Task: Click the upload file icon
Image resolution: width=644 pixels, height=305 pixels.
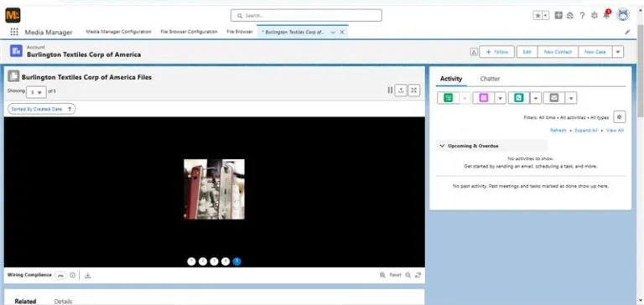Action: 402,90
